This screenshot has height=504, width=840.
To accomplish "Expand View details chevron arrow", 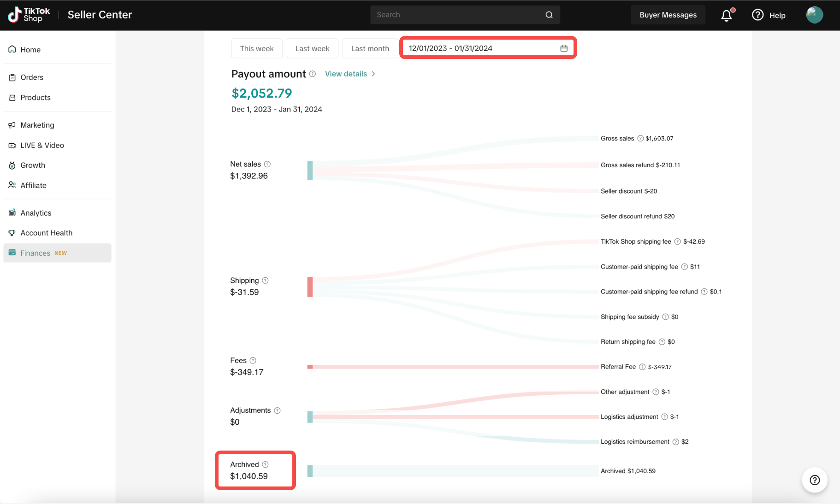I will 373,74.
